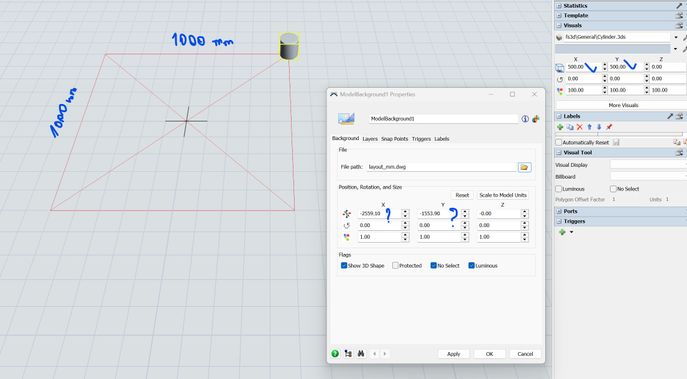Collapse the Visuals section
This screenshot has width=687, height=379.
pyautogui.click(x=559, y=25)
